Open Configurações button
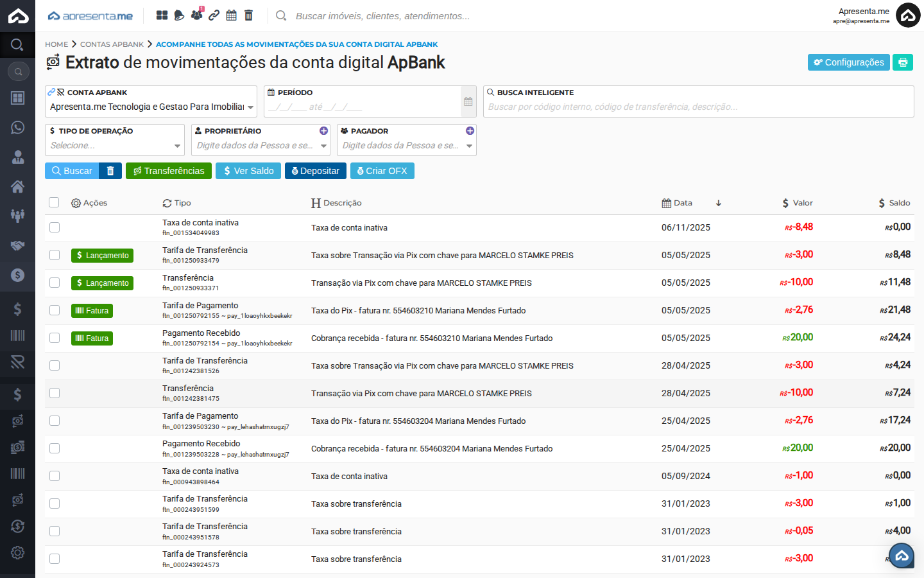Screen dimensions: 924x578 click(848, 62)
